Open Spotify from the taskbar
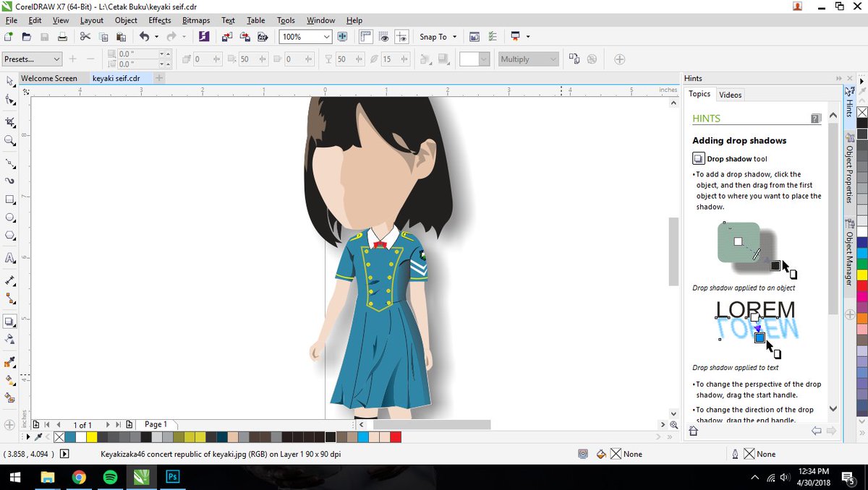 coord(110,477)
